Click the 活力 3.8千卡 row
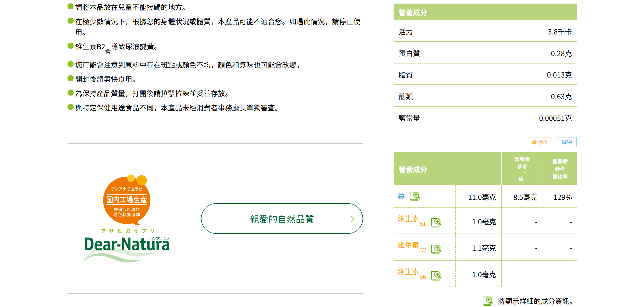 pyautogui.click(x=485, y=32)
